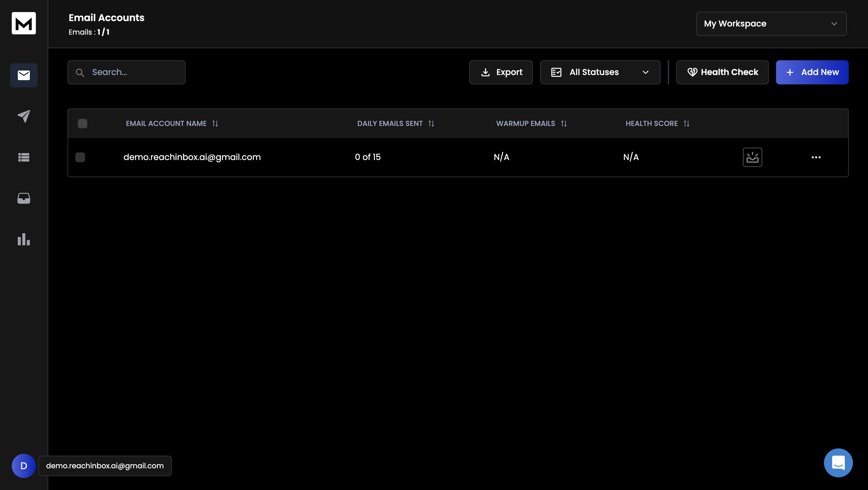Toggle the select-all header checkbox
Viewport: 868px width, 490px height.
coord(82,123)
